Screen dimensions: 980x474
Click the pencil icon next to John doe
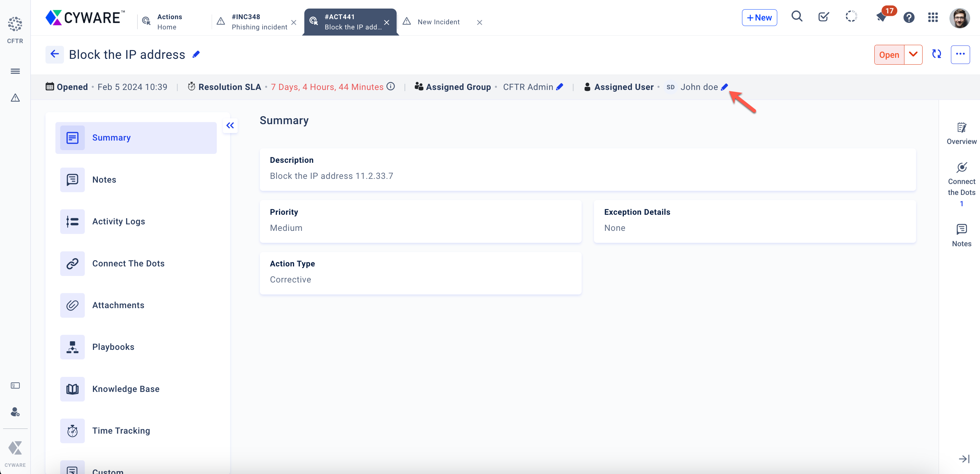tap(724, 87)
